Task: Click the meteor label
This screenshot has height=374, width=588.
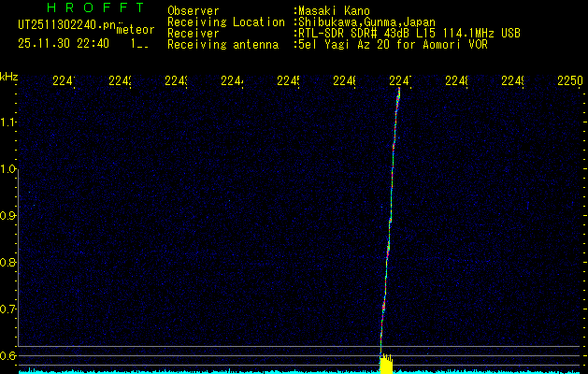Action: coord(136,29)
